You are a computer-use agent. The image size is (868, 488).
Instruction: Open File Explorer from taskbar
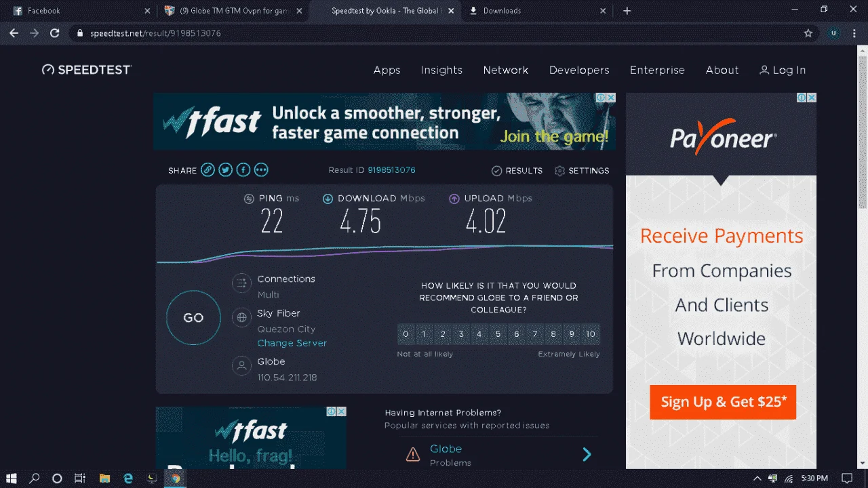point(104,478)
